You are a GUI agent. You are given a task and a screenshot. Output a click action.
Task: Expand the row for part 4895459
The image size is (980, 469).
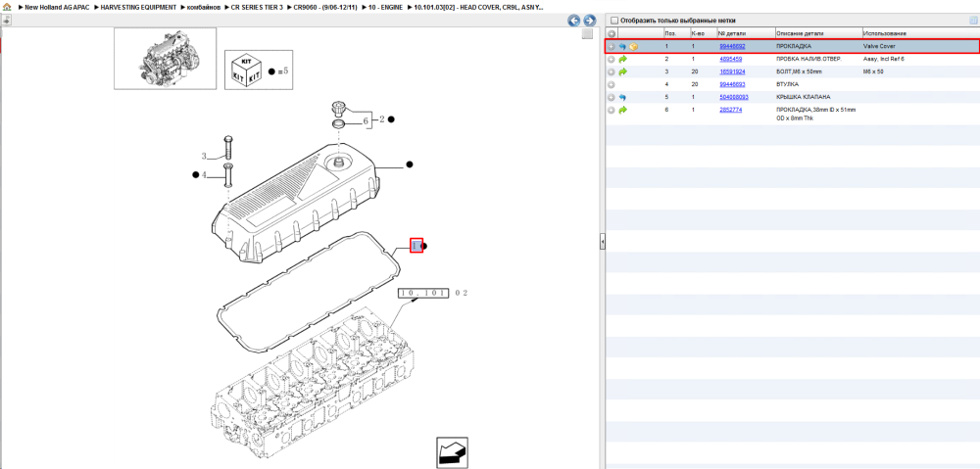[612, 59]
